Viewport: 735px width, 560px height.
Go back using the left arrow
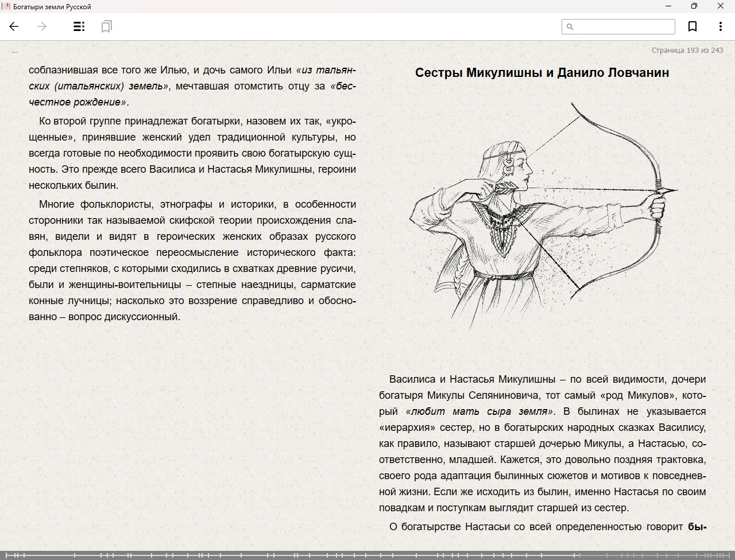pyautogui.click(x=14, y=26)
